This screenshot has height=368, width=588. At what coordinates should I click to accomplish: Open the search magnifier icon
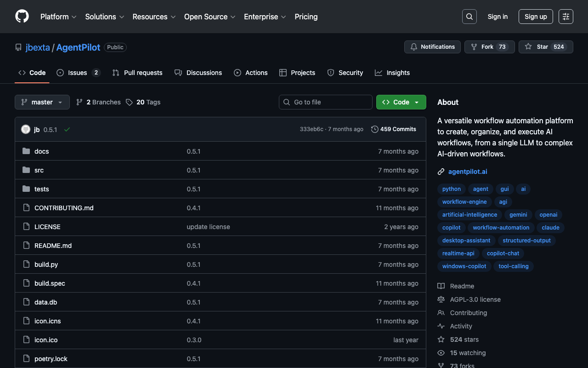click(x=469, y=17)
